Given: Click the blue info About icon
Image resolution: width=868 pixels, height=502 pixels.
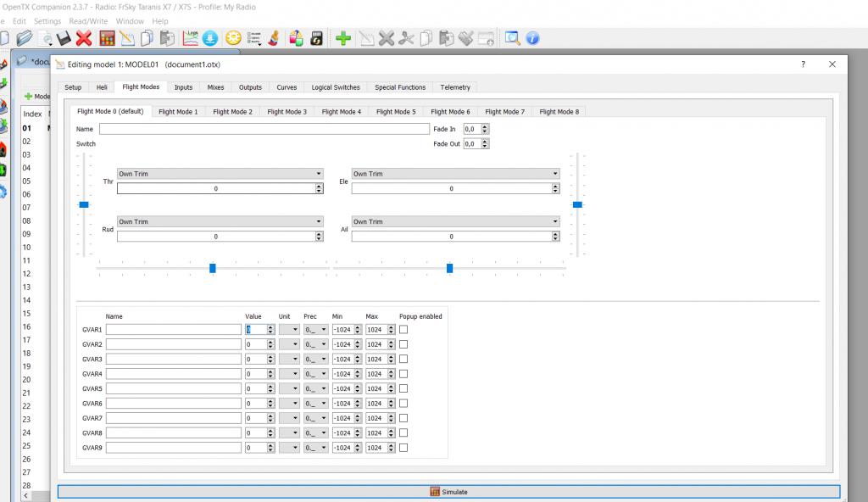Looking at the screenshot, I should point(532,38).
